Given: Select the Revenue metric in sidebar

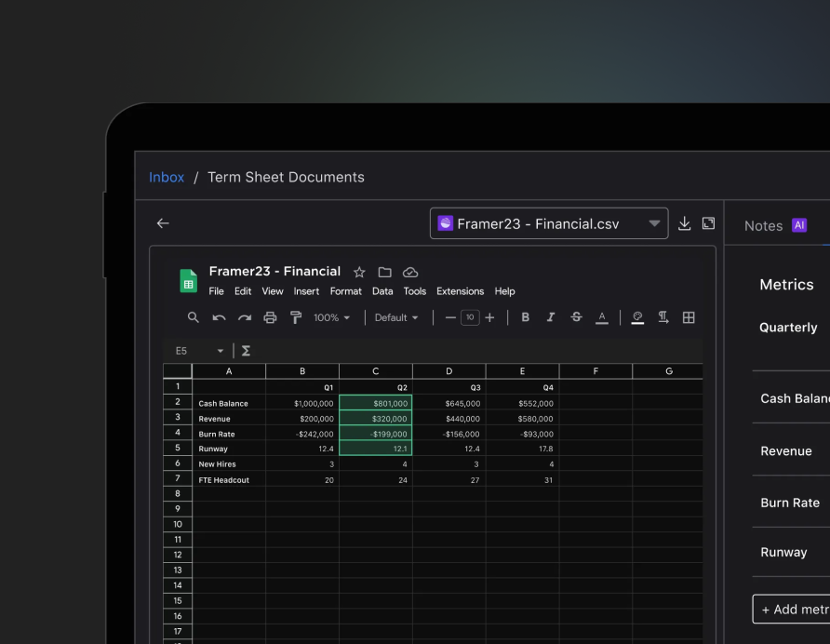Looking at the screenshot, I should [791, 450].
